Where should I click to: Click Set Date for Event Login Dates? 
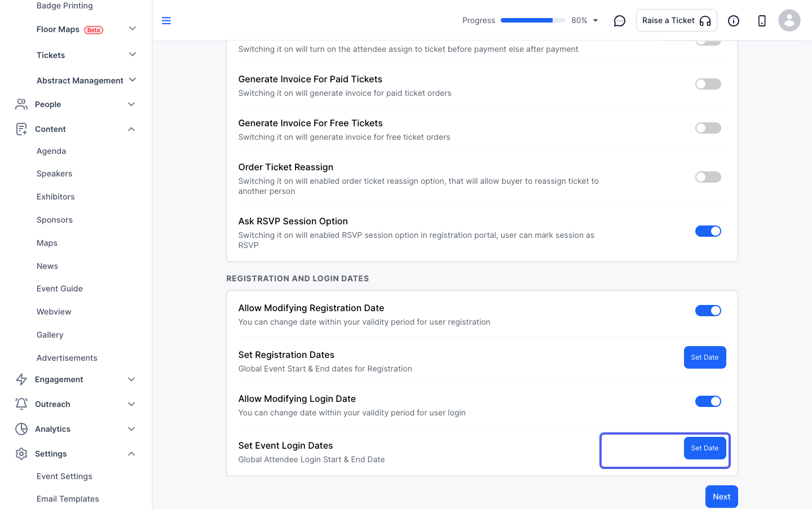[705, 448]
